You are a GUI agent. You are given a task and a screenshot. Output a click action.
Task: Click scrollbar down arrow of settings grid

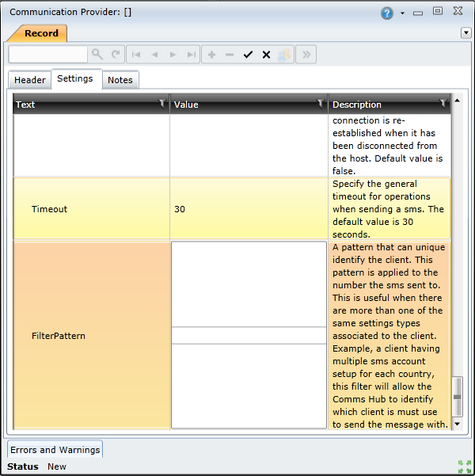pos(457,424)
